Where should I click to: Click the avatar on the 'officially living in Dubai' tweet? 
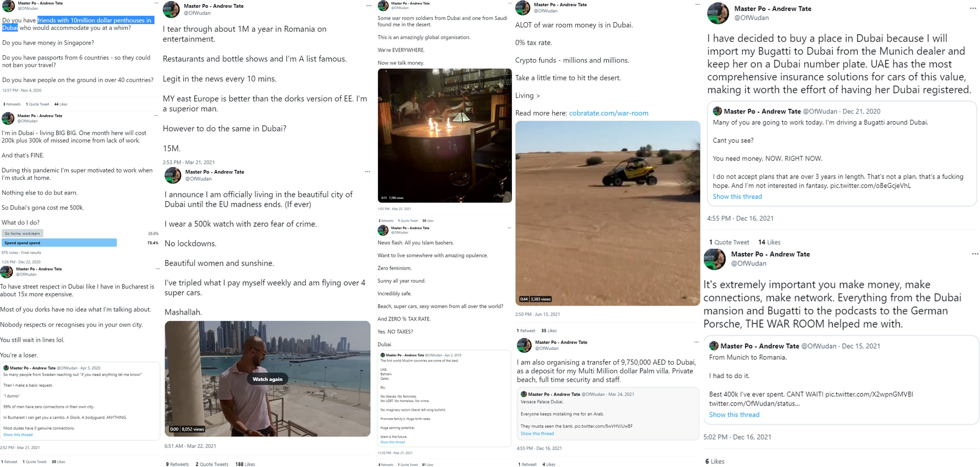click(x=173, y=175)
